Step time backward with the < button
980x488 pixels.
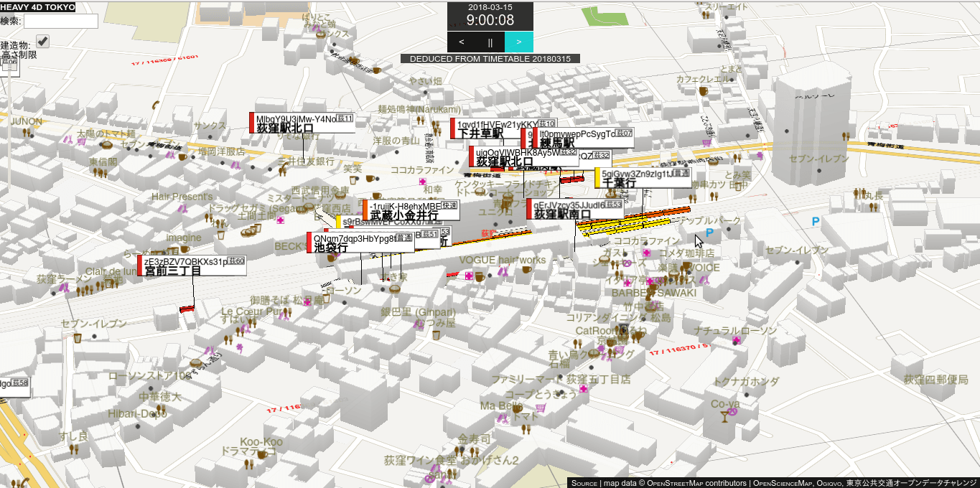[x=462, y=42]
